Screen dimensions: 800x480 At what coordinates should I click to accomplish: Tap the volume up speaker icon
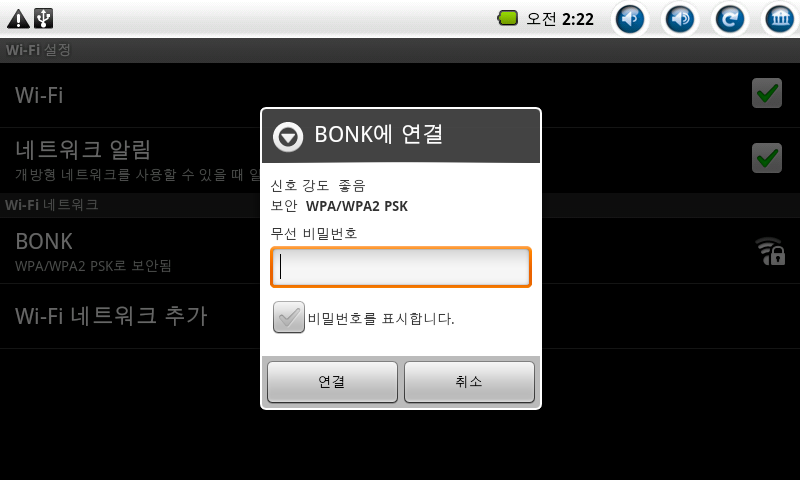[680, 19]
